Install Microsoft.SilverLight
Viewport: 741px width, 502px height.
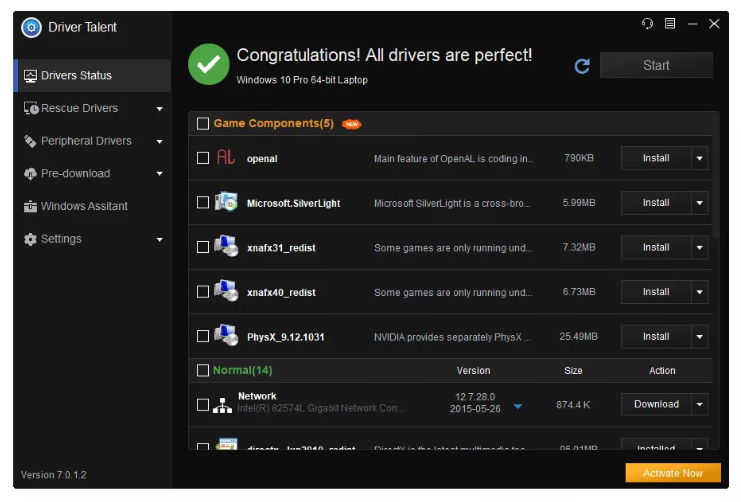coord(656,203)
